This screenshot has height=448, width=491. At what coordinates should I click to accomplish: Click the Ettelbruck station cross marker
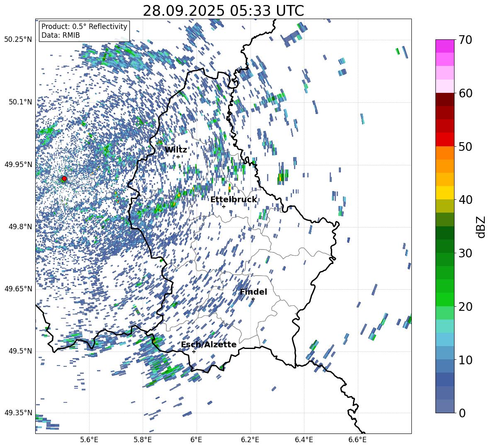pyautogui.click(x=224, y=206)
